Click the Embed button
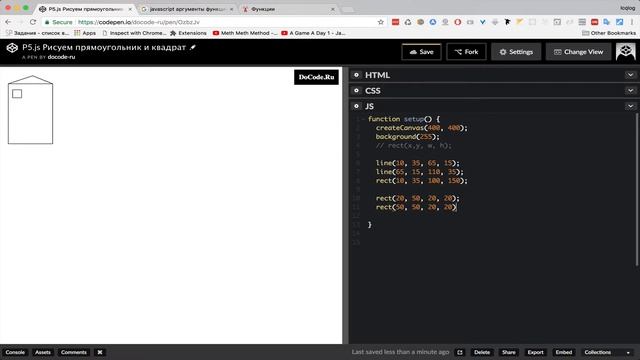Image resolution: width=640 pixels, height=360 pixels. (x=564, y=352)
